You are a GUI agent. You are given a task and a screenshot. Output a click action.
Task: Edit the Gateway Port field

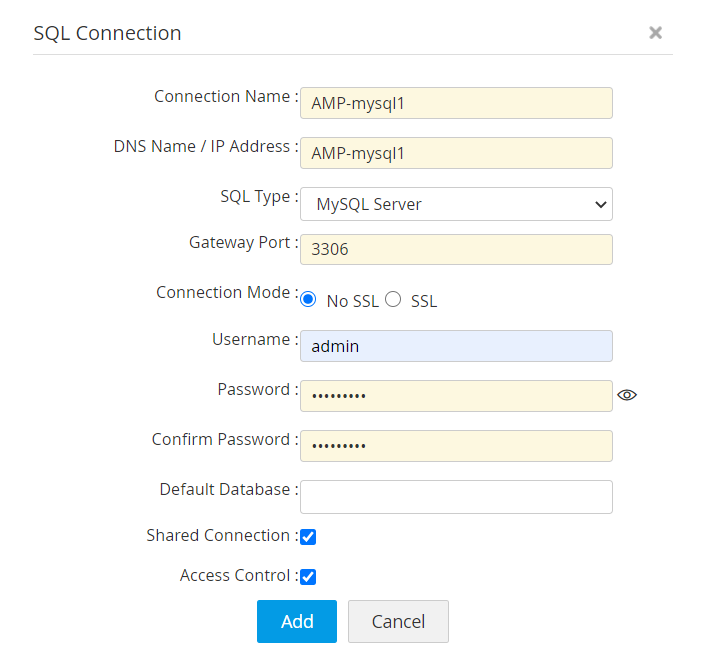tap(456, 249)
